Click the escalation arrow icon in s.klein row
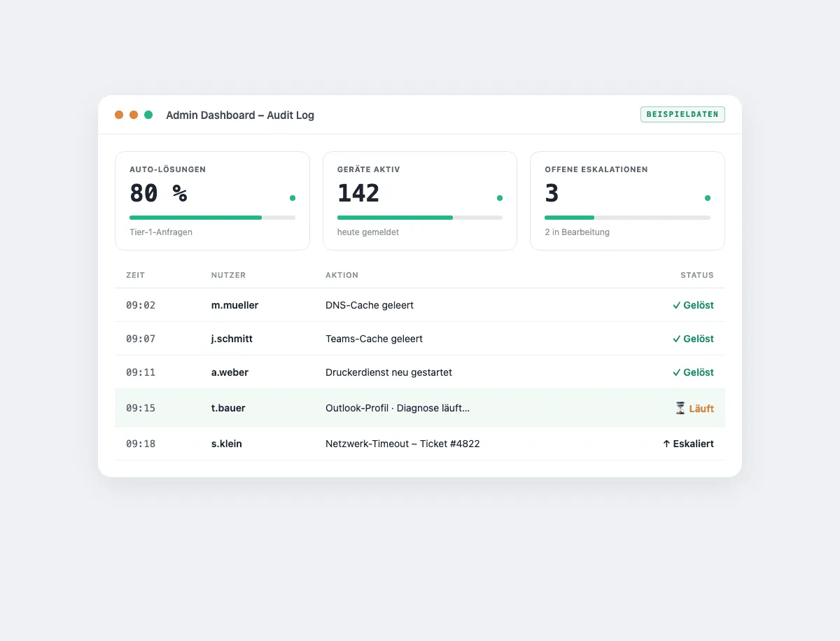This screenshot has height=641, width=840. (666, 444)
